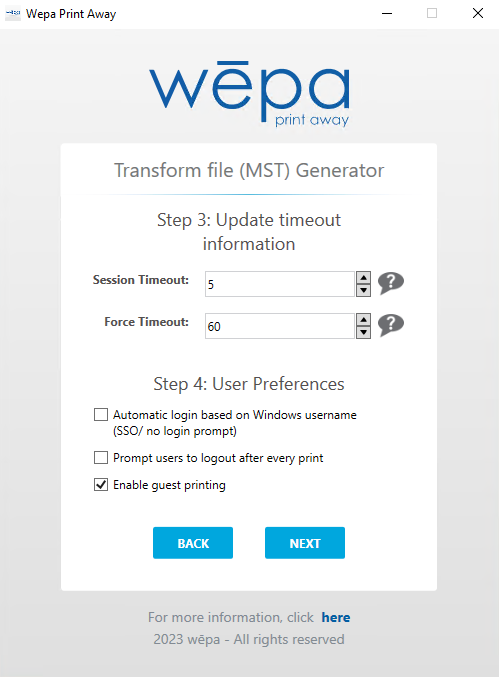Uncheck Enable guest printing checkbox
Screen dimensions: 499x677
101,484
